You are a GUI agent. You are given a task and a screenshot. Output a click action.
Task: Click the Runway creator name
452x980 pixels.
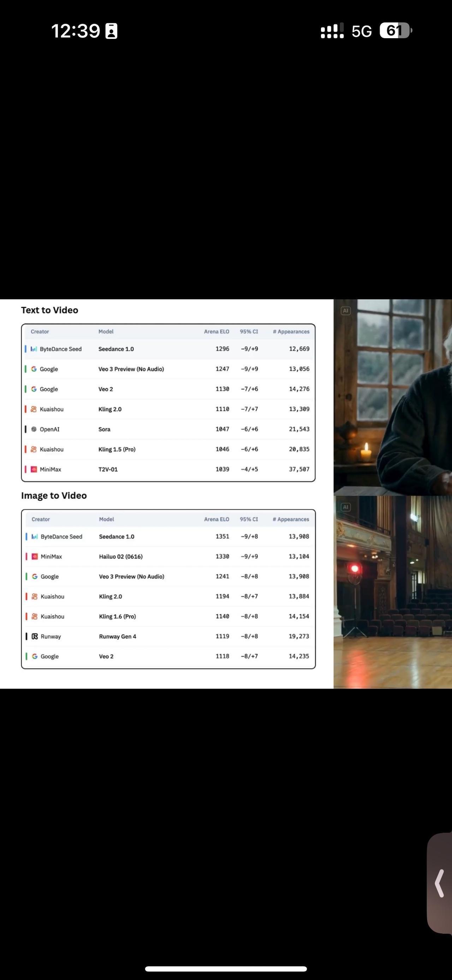(x=50, y=637)
